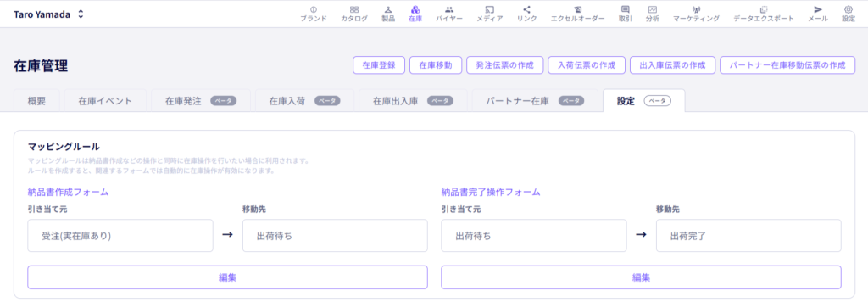This screenshot has height=308, width=868.
Task: Switch to the パートナー在庫 tab
Action: (535, 101)
